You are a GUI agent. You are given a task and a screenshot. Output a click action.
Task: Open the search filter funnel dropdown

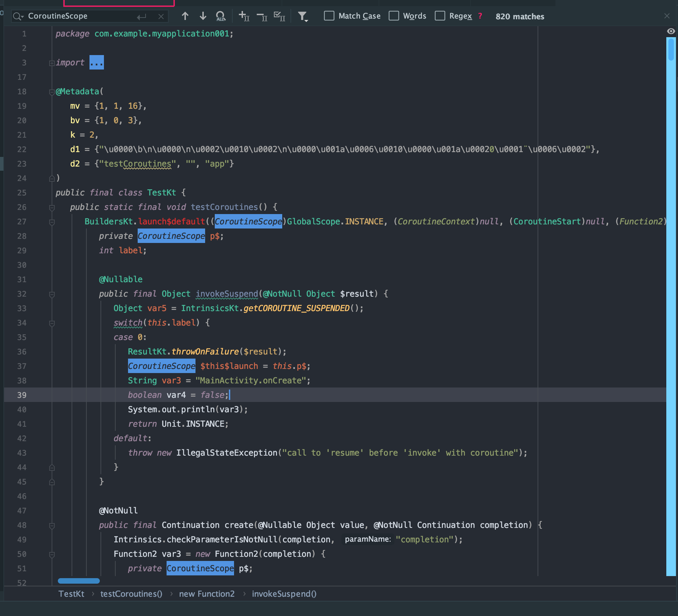(x=303, y=16)
